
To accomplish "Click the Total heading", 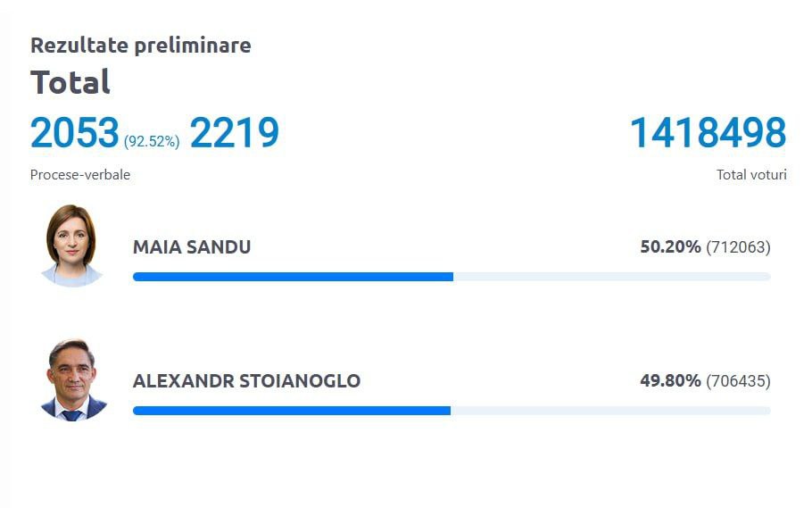I will point(70,82).
